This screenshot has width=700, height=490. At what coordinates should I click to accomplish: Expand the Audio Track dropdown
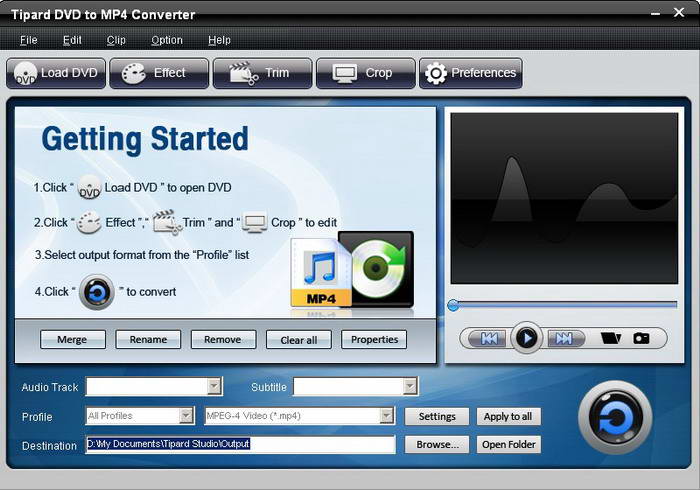click(x=214, y=386)
